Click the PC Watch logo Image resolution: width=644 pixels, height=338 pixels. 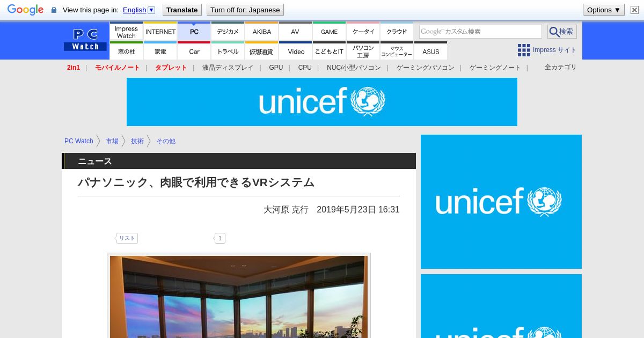[85, 40]
